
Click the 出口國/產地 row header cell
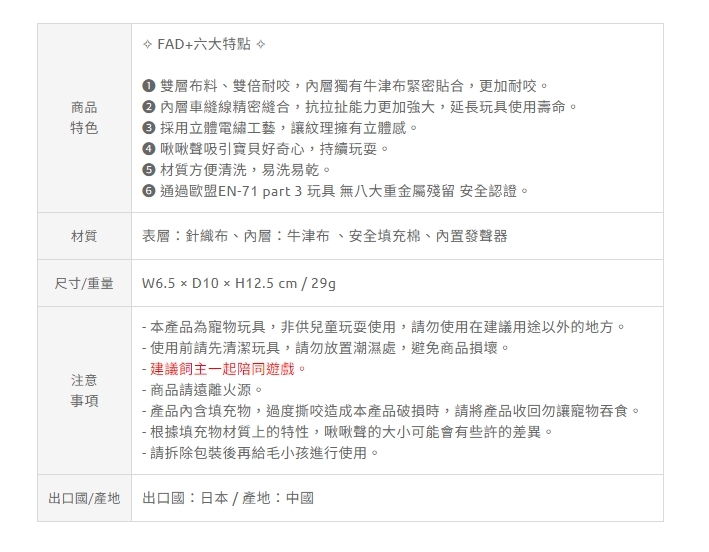click(84, 498)
